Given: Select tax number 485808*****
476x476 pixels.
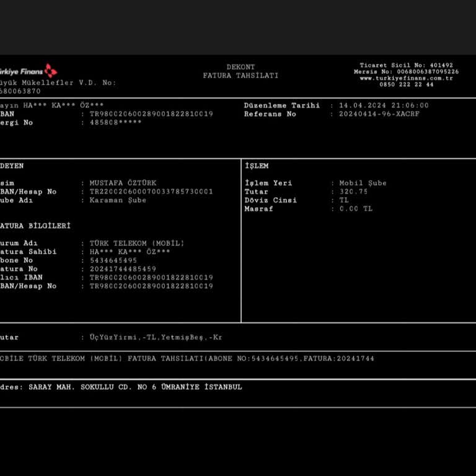Looking at the screenshot, I should pyautogui.click(x=115, y=122).
